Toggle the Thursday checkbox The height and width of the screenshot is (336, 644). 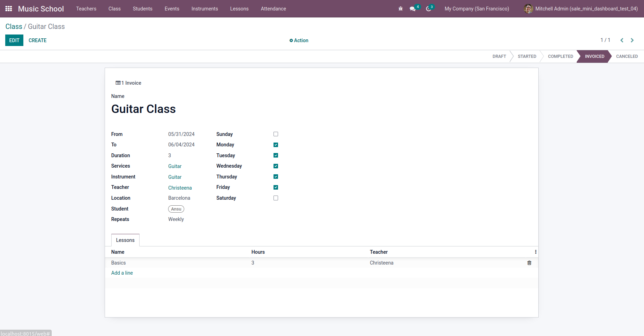click(276, 177)
